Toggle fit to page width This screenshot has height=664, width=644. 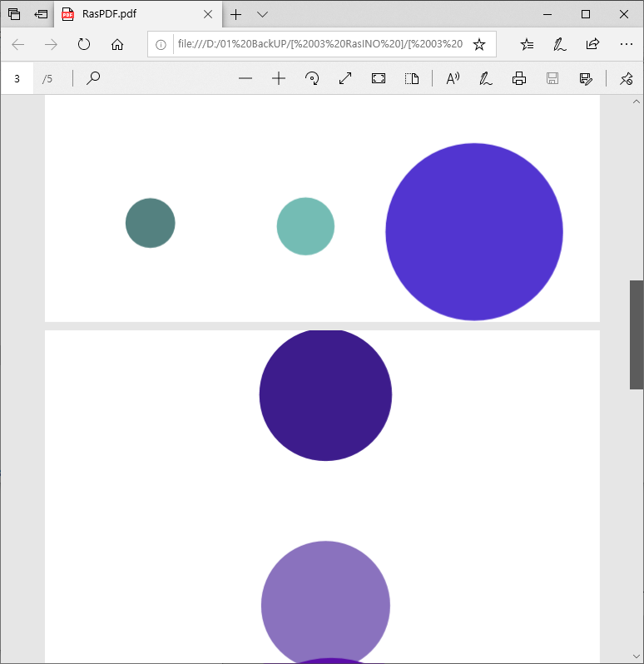tap(345, 78)
